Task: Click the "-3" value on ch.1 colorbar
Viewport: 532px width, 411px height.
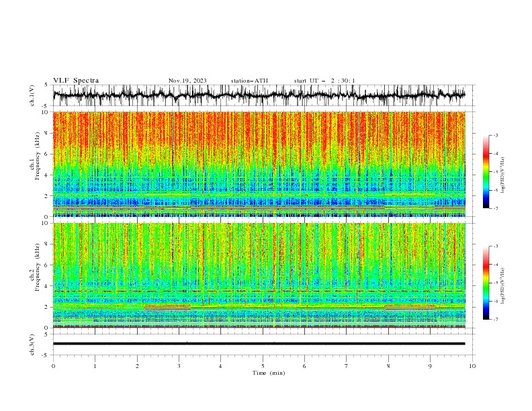Action: pos(495,135)
